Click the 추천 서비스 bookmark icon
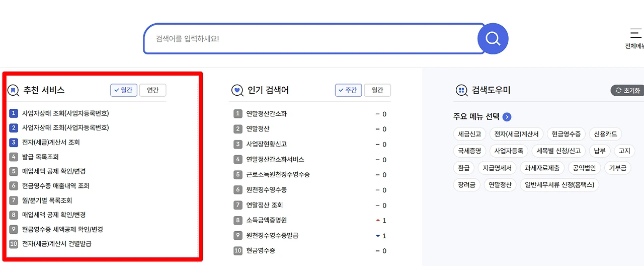This screenshot has height=273, width=644. (13, 90)
